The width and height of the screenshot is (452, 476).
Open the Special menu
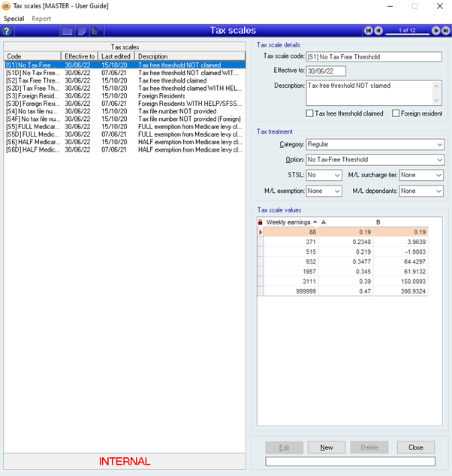[x=14, y=18]
